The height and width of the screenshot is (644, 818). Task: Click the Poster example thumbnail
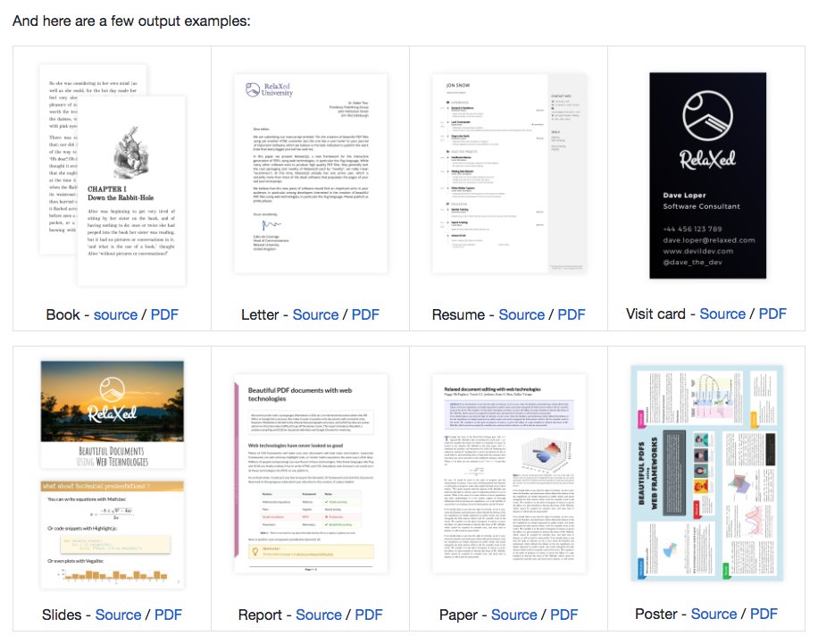pyautogui.click(x=707, y=473)
